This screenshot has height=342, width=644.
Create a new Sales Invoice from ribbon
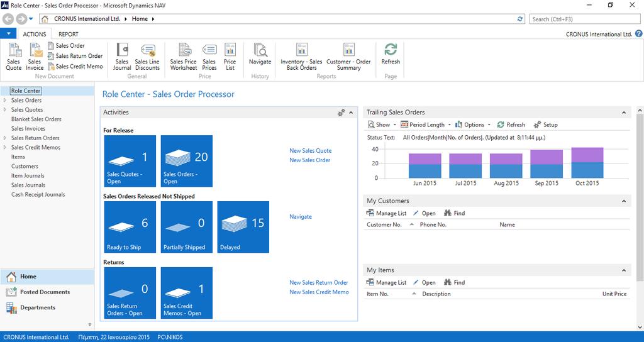35,56
